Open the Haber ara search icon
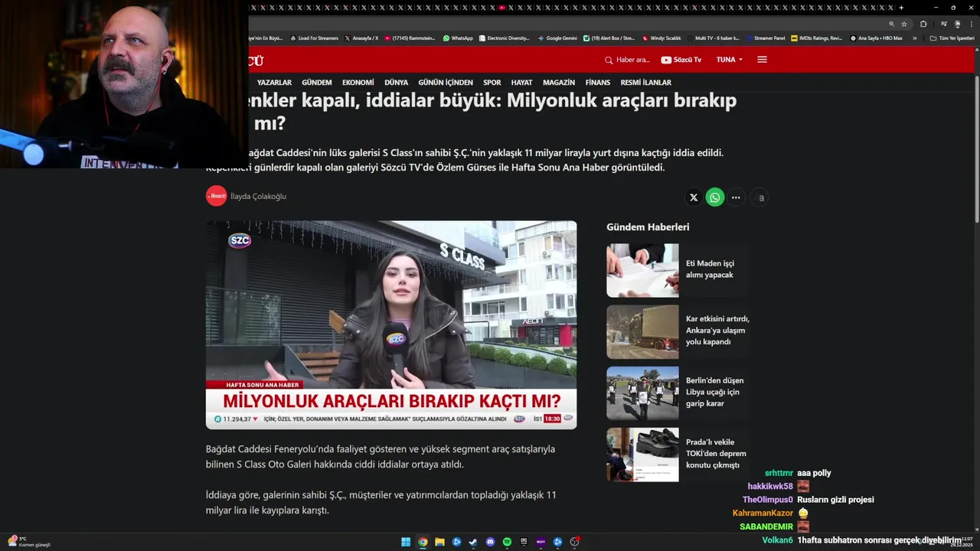This screenshot has height=551, width=980. click(x=609, y=60)
